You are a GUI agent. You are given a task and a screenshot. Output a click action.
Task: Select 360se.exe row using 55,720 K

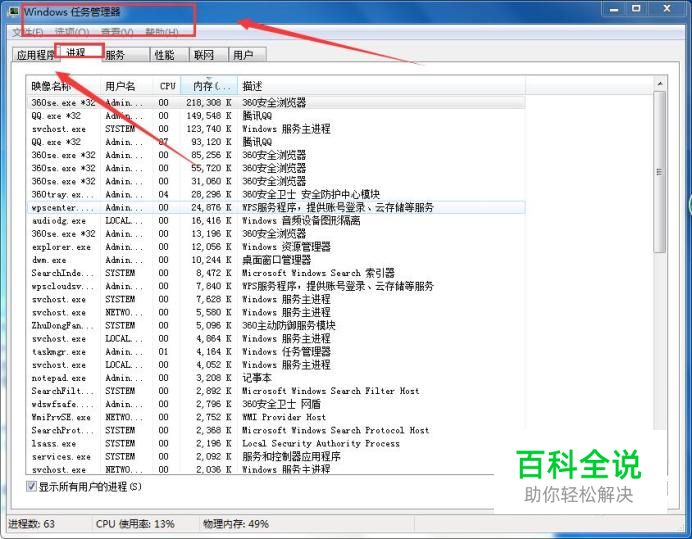coord(276,168)
